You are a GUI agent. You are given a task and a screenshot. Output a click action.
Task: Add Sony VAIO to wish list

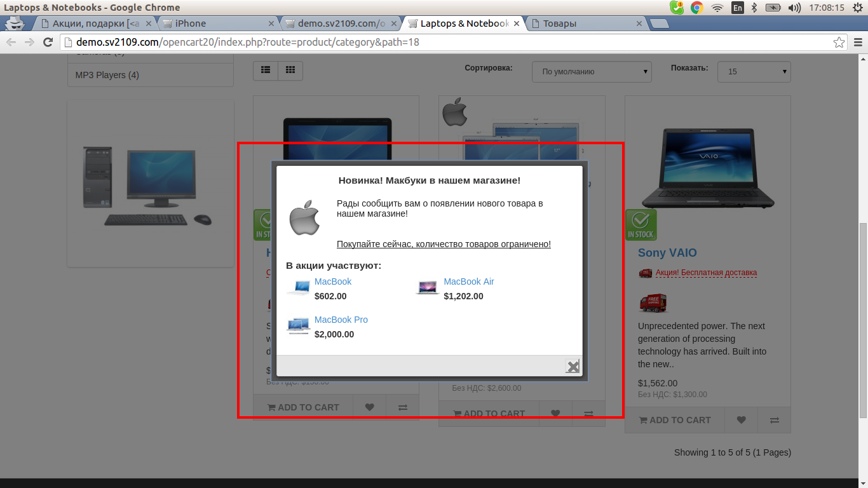[741, 420]
